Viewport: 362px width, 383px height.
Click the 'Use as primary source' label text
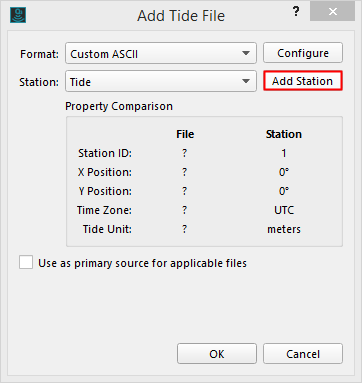point(142,263)
